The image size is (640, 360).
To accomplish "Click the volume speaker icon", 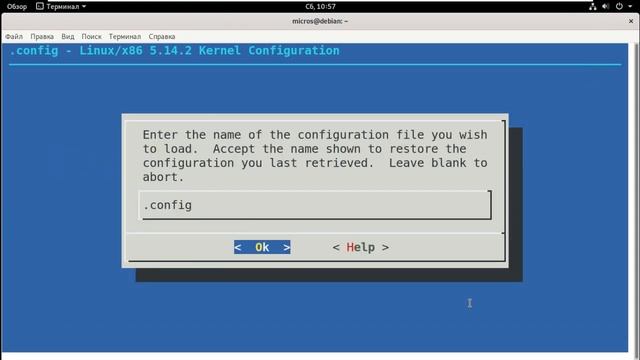I will pos(606,7).
